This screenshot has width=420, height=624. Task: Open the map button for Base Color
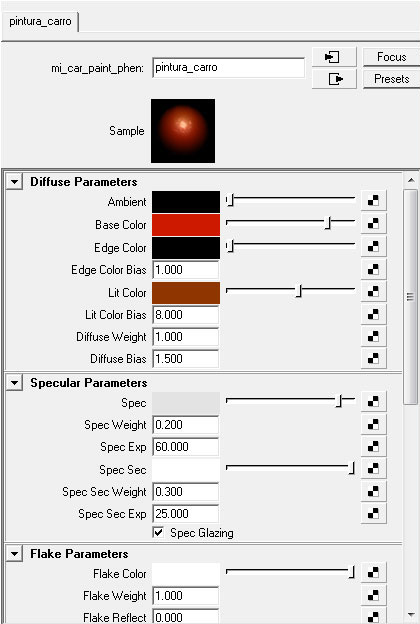pyautogui.click(x=373, y=224)
